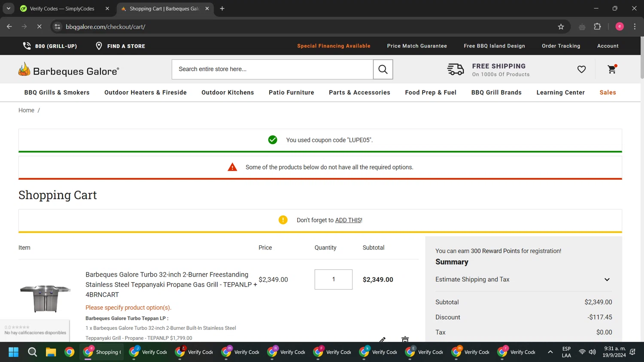Open the Chrome three-dot menu
The height and width of the screenshot is (362, 644).
coord(635,27)
